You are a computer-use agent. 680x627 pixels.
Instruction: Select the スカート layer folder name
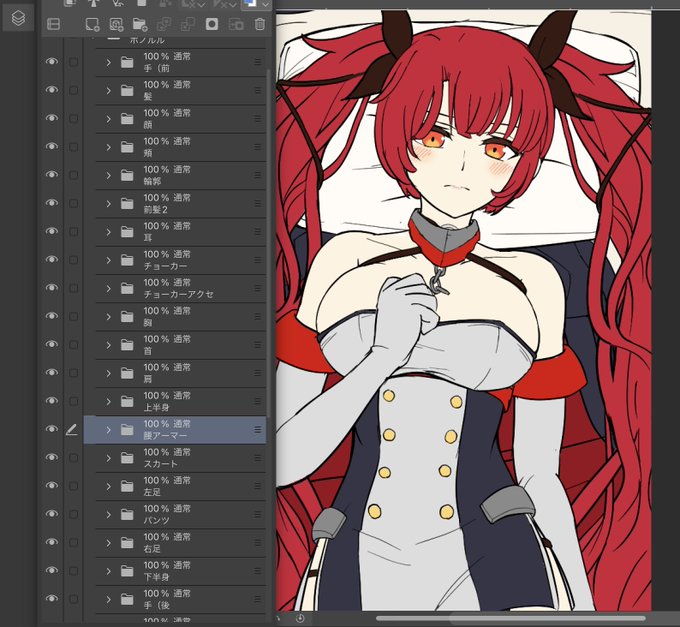(x=160, y=464)
